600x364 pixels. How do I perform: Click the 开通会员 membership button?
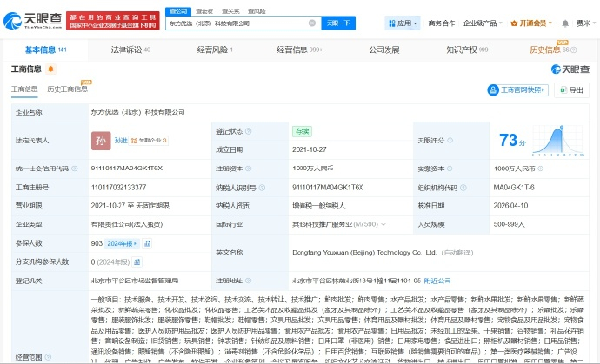532,23
